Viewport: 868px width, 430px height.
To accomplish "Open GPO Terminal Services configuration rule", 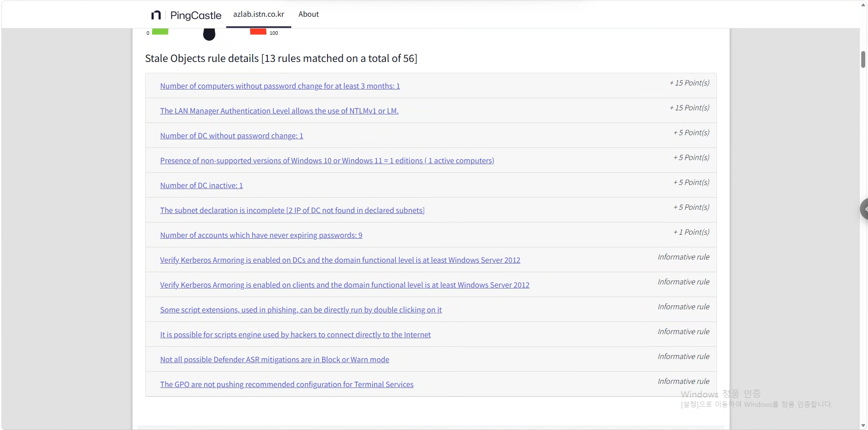I will click(x=287, y=384).
